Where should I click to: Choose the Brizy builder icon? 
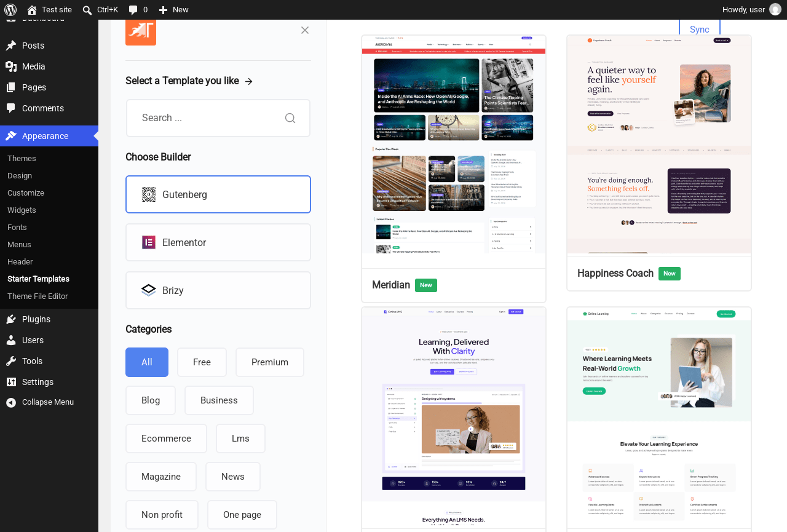(x=149, y=290)
